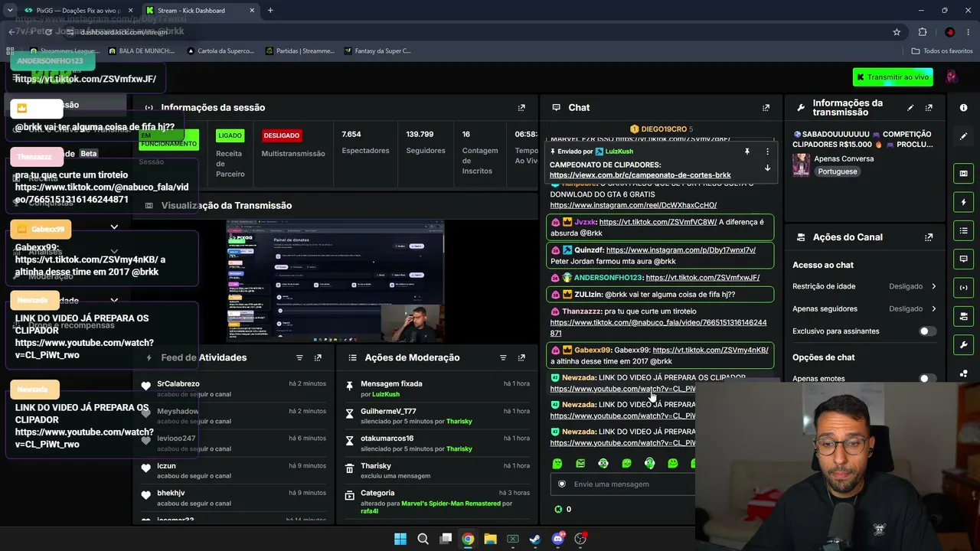Image resolution: width=980 pixels, height=551 pixels.
Task: Expand the pinned message with down arrow
Action: (767, 168)
